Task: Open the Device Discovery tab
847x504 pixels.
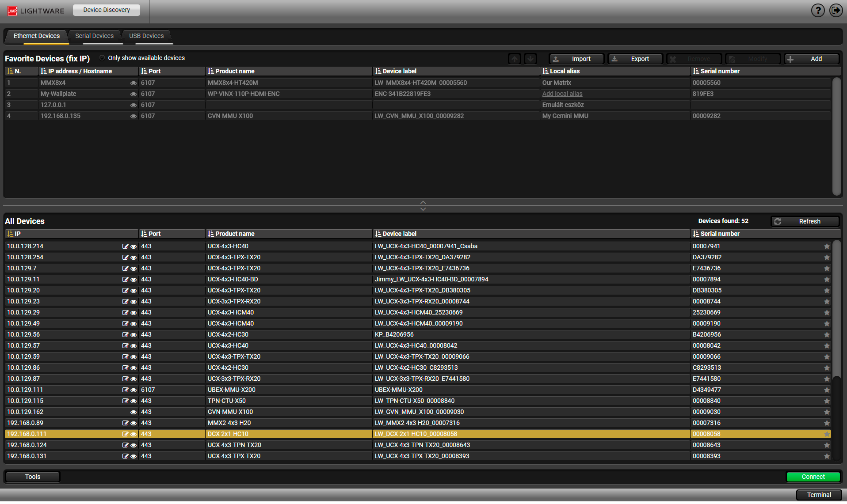Action: (x=107, y=10)
